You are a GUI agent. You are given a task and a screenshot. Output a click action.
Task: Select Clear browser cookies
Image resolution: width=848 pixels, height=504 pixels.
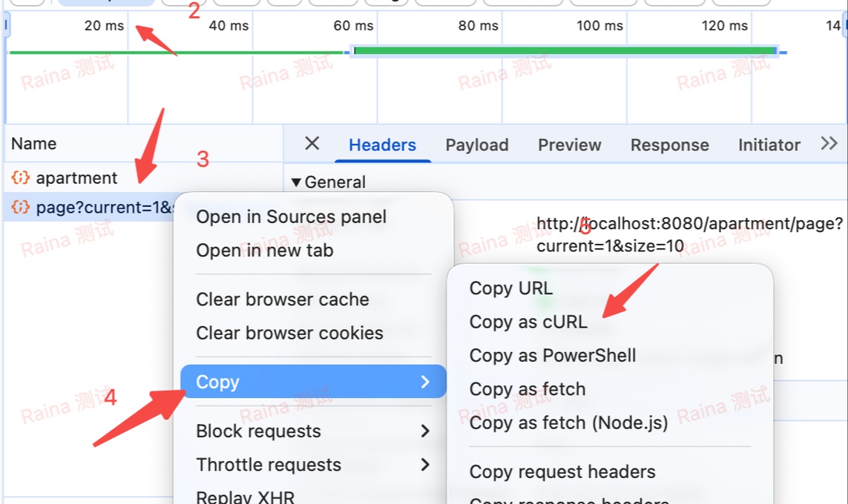(x=289, y=333)
